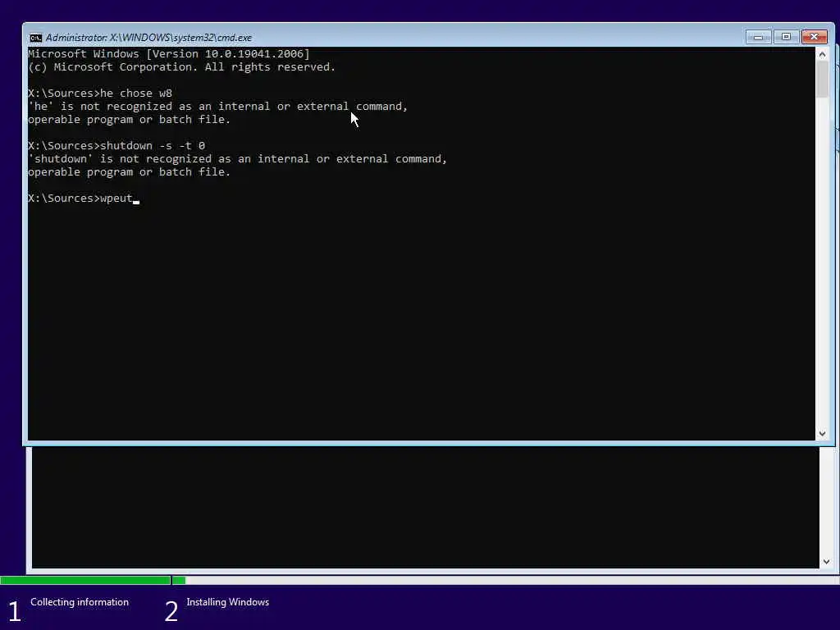Viewport: 840px width, 630px height.
Task: Click the cmd window vertical scrollbar thumb
Action: click(x=822, y=80)
